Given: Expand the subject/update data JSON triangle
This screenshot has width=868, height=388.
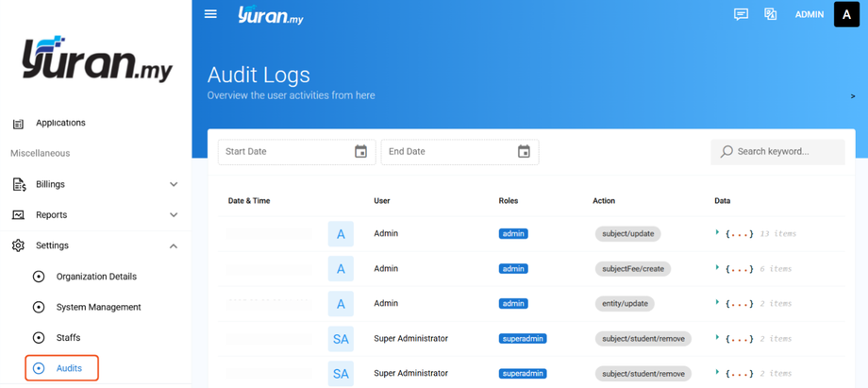Looking at the screenshot, I should [x=717, y=232].
